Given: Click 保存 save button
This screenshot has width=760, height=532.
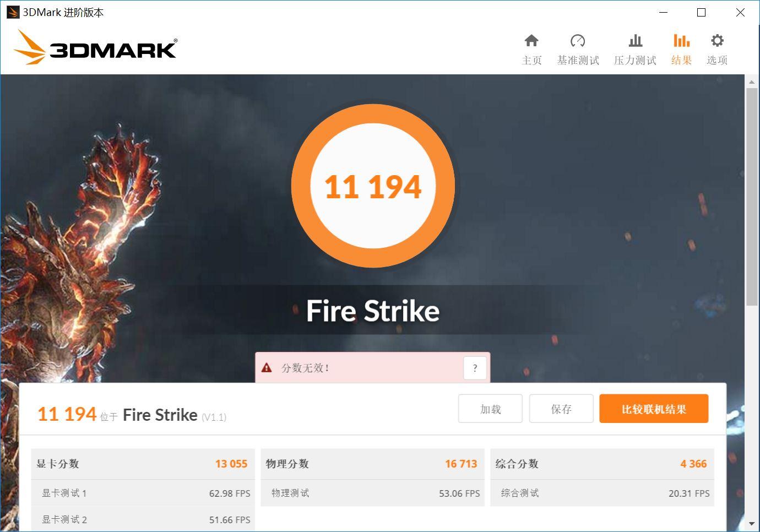Looking at the screenshot, I should coord(561,409).
